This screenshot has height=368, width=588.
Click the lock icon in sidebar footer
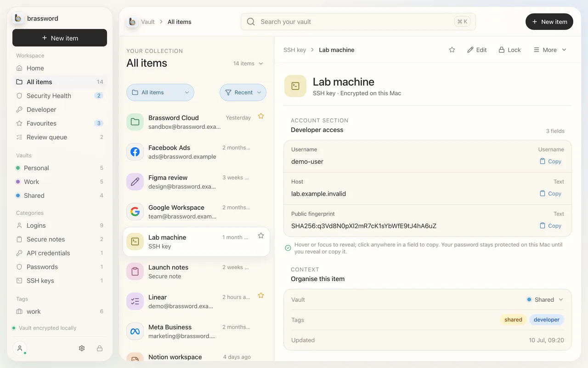click(100, 348)
